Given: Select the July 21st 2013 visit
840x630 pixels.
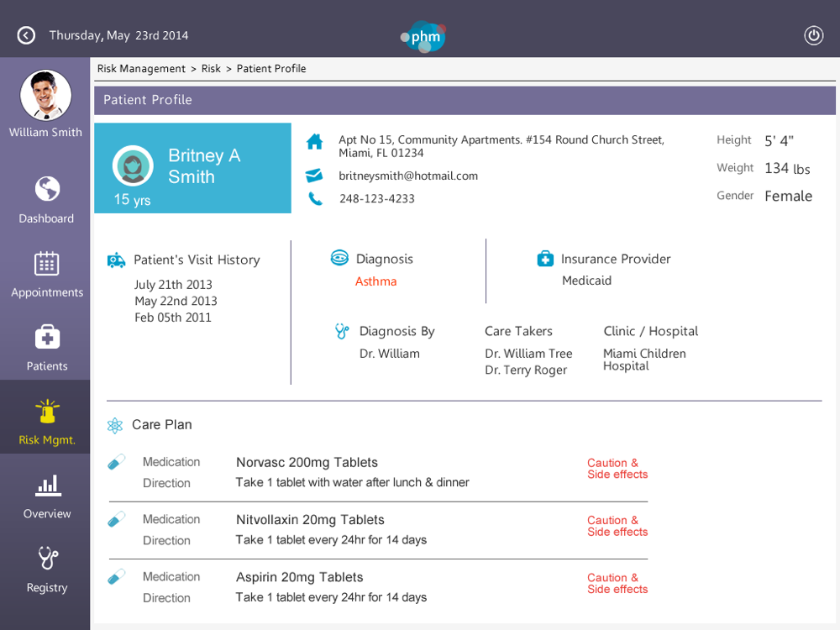Looking at the screenshot, I should coord(173,285).
